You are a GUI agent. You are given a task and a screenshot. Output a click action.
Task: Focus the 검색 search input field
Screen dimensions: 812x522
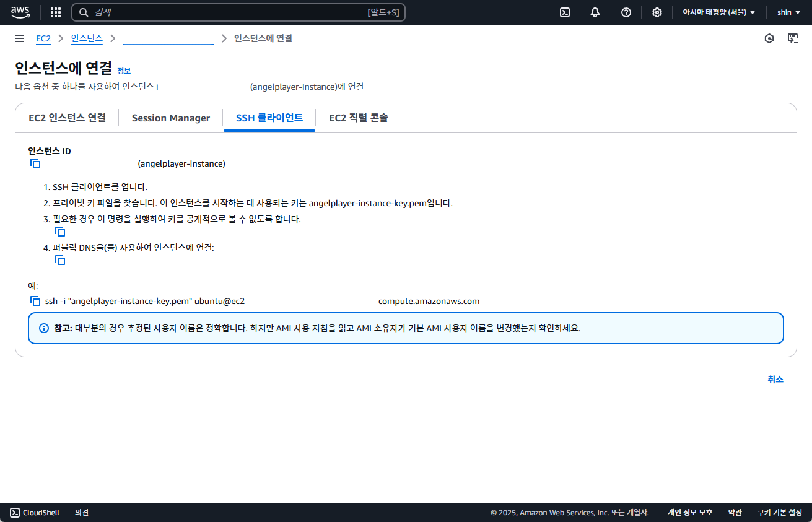[x=238, y=12]
